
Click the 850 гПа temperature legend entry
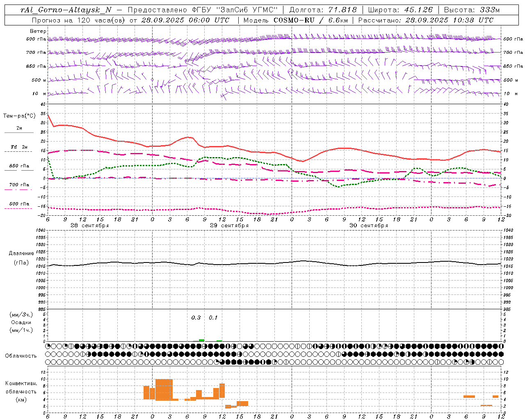coord(19,166)
